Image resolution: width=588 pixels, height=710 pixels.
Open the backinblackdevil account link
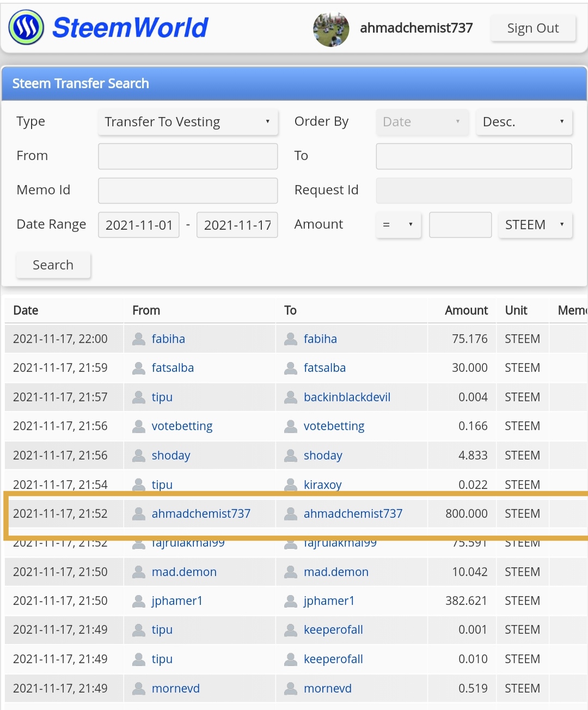point(347,397)
